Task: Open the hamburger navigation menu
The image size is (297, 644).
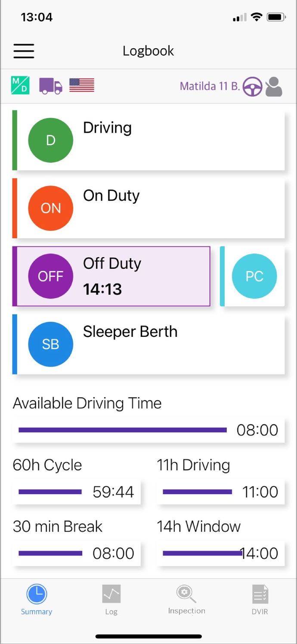Action: coord(24,51)
